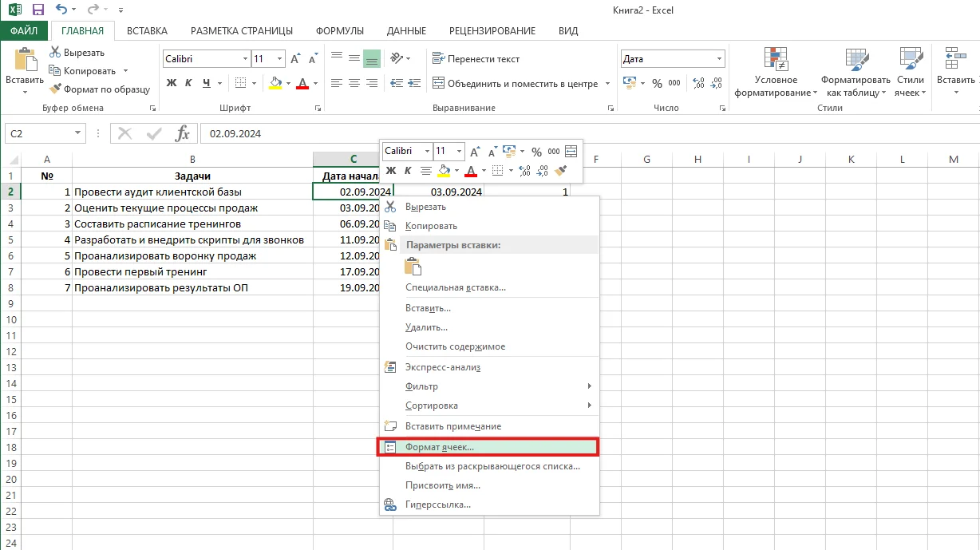Align text left in the ribbon
The height and width of the screenshot is (550, 980).
336,83
